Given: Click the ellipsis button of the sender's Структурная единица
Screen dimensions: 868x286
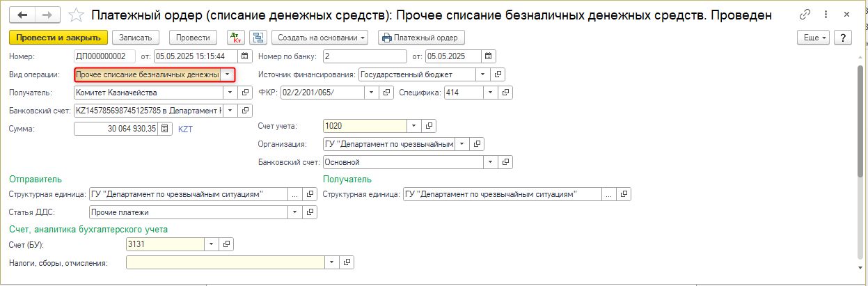Looking at the screenshot, I should tap(294, 194).
